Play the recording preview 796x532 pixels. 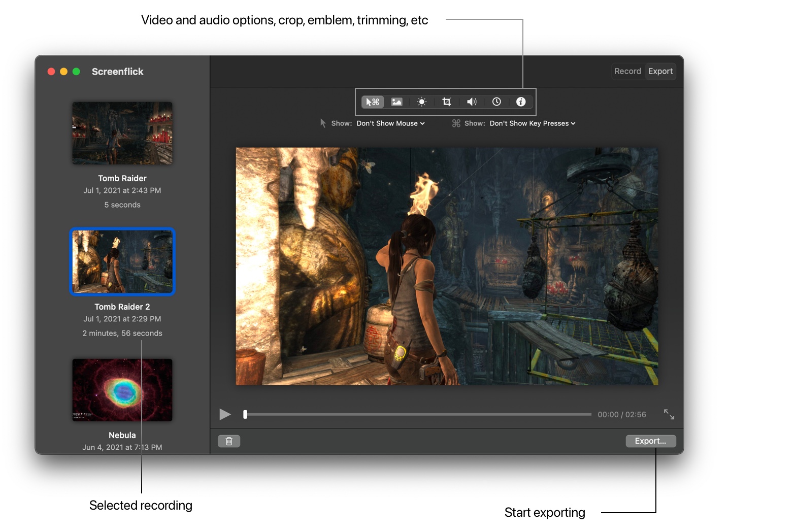(x=225, y=414)
